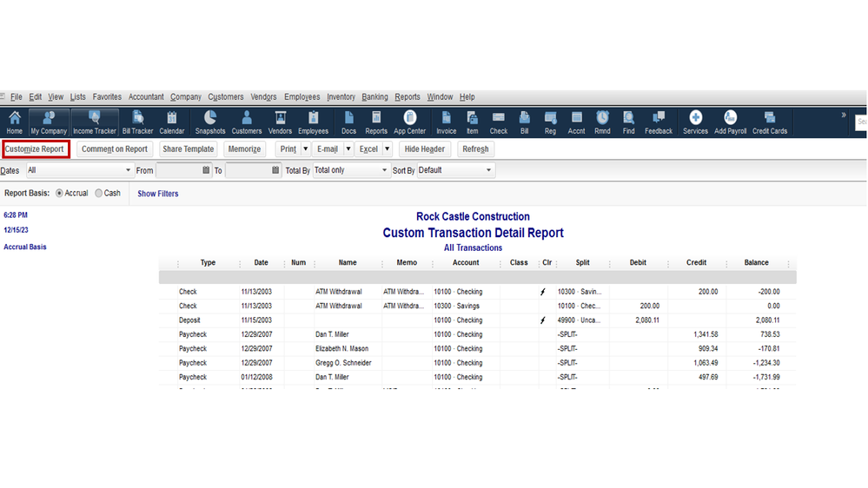
Task: Click the Show Filters link
Action: point(158,194)
